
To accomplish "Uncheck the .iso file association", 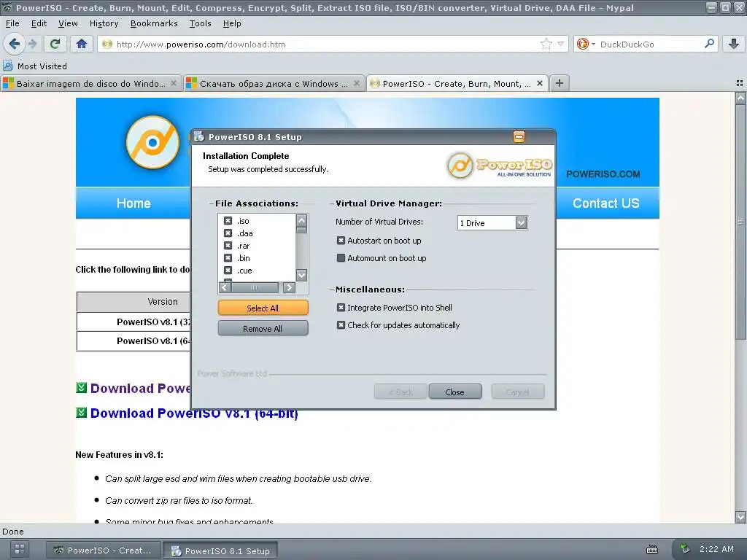I will [228, 221].
